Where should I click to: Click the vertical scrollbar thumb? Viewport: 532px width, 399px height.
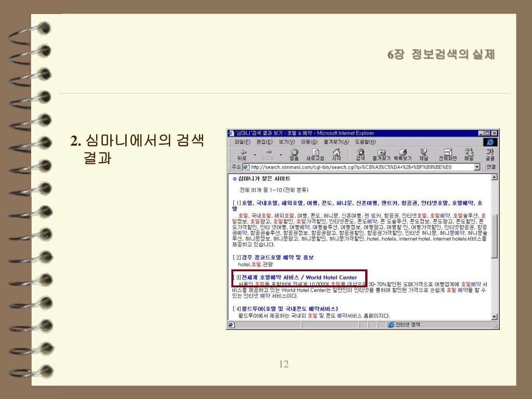(x=495, y=235)
